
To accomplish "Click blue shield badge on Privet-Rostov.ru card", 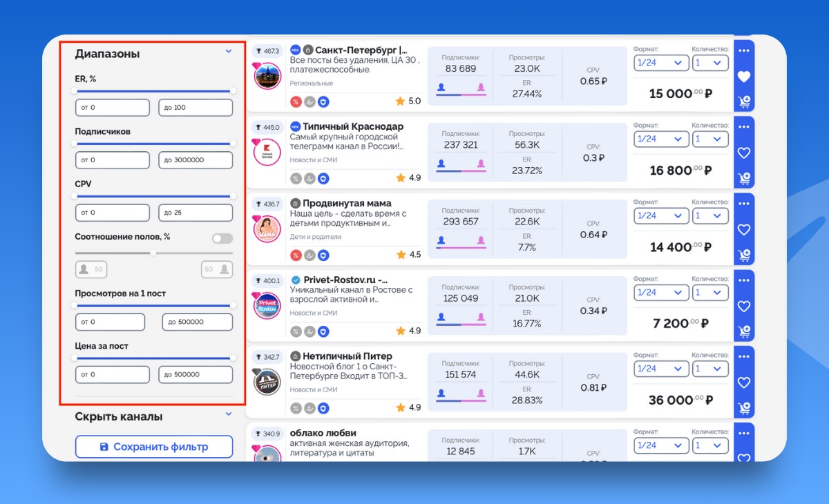I will click(x=323, y=331).
